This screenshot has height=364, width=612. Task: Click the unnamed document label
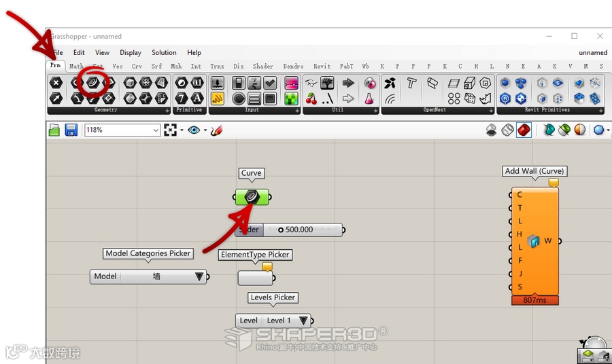pos(593,52)
